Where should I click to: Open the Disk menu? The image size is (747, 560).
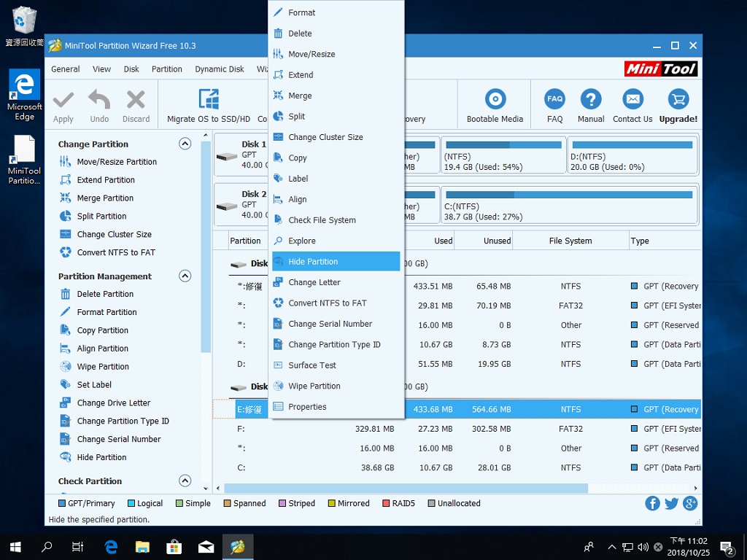(x=131, y=69)
